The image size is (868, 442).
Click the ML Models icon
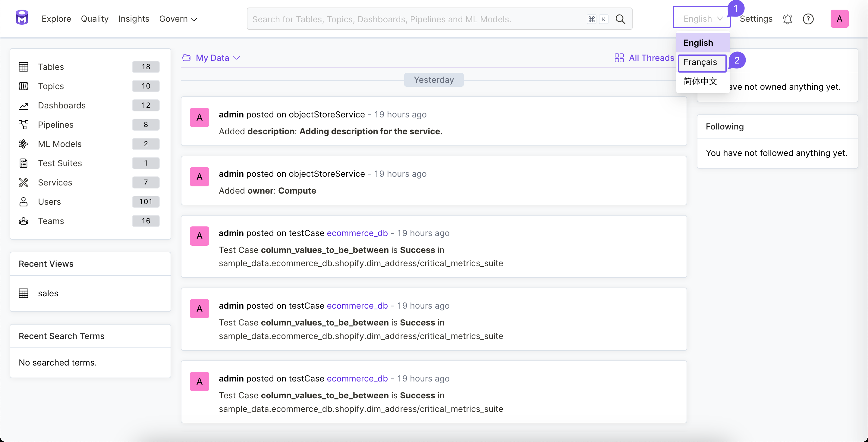click(24, 144)
